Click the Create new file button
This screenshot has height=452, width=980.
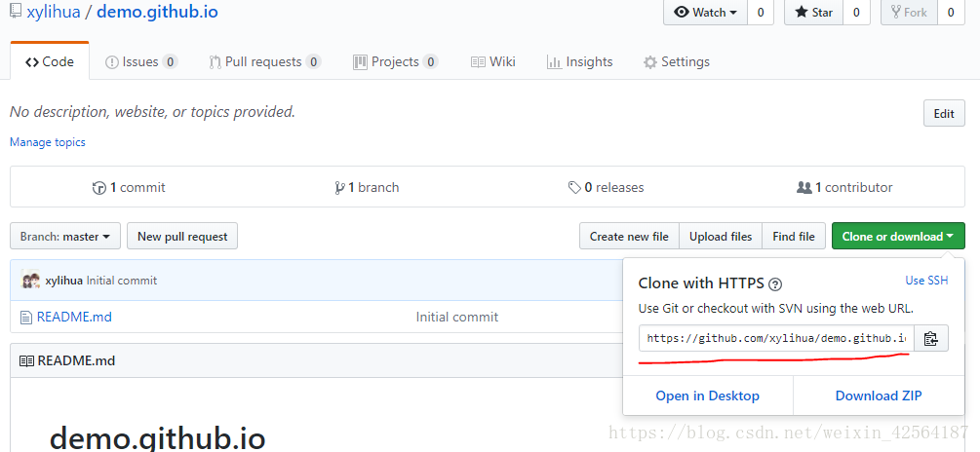click(x=629, y=236)
